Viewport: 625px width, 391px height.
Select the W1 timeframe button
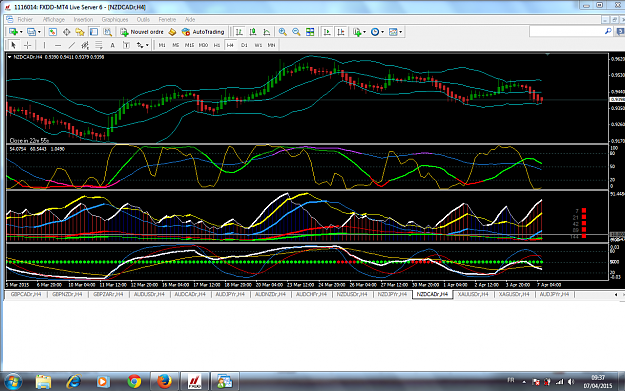[258, 45]
